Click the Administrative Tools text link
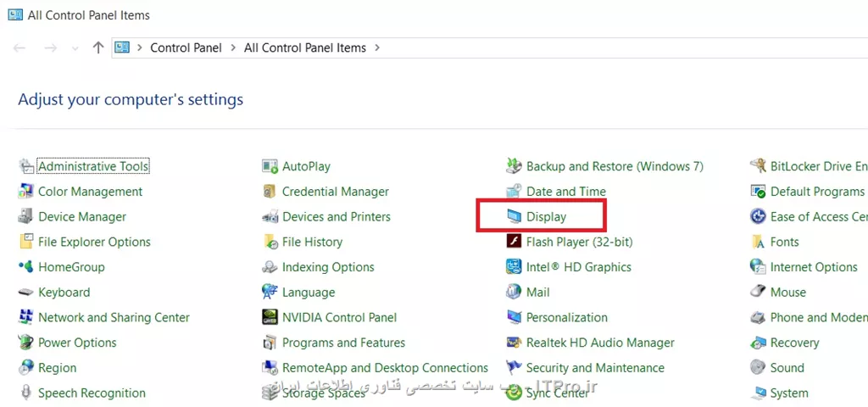Viewport: 868px width, 407px height. click(x=93, y=166)
